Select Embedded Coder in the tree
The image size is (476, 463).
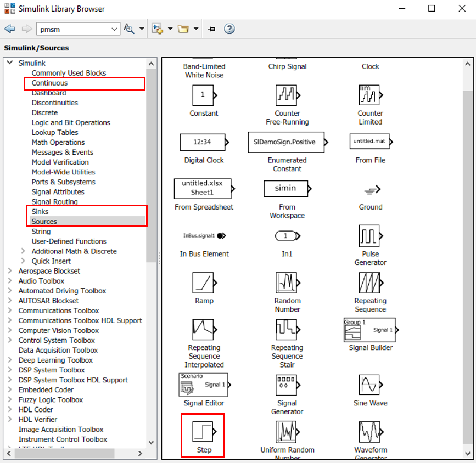pos(46,390)
